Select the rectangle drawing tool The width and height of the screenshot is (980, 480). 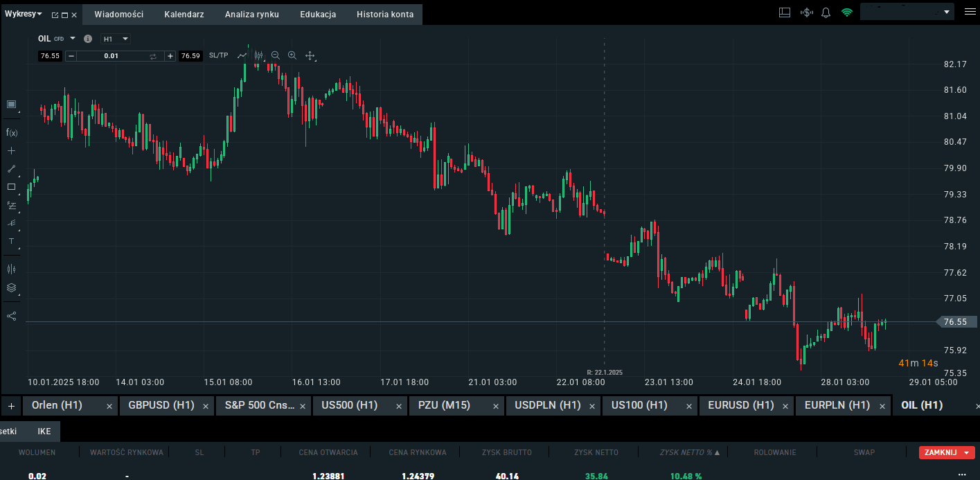pyautogui.click(x=11, y=187)
